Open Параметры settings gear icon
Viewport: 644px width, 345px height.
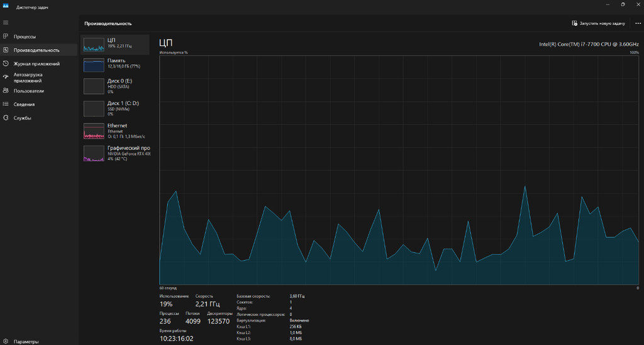coord(5,341)
